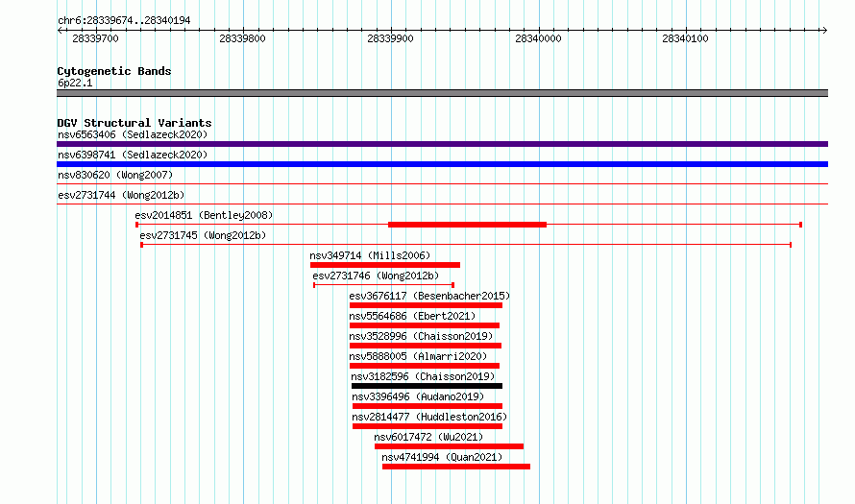
Task: Select the nsv6017472 red variant bar
Action: coord(450,446)
